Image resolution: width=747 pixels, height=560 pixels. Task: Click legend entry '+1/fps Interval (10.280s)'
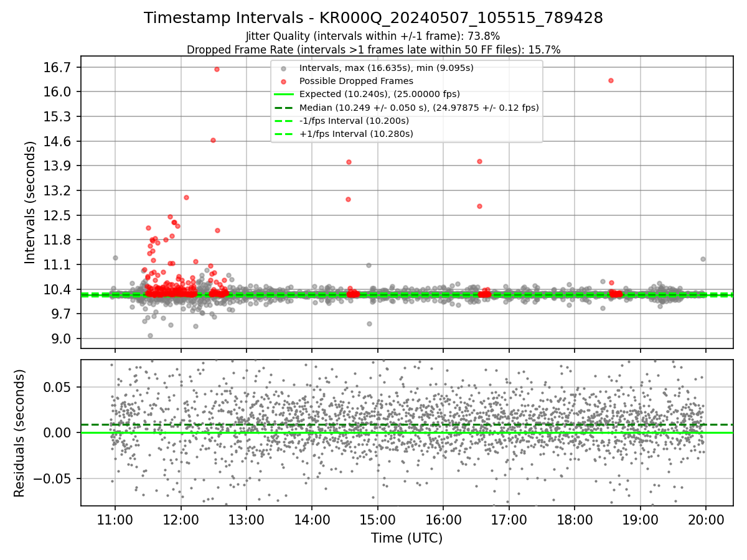pos(356,133)
